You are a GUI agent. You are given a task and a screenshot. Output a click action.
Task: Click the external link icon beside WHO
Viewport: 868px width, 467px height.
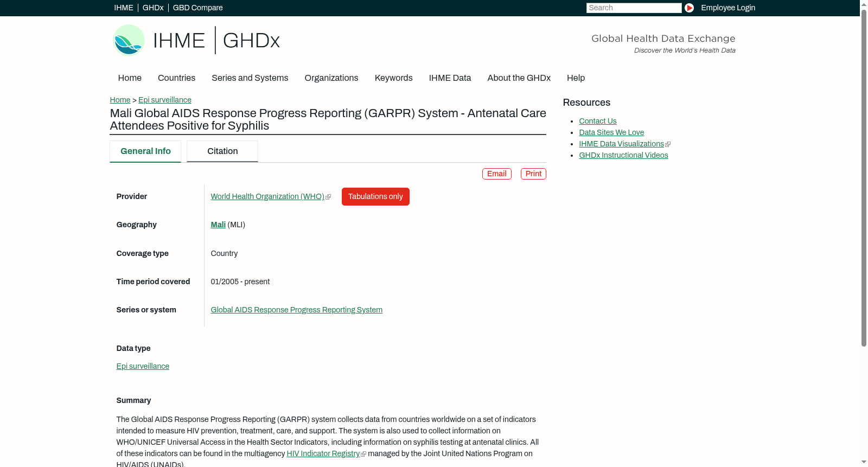pyautogui.click(x=328, y=197)
